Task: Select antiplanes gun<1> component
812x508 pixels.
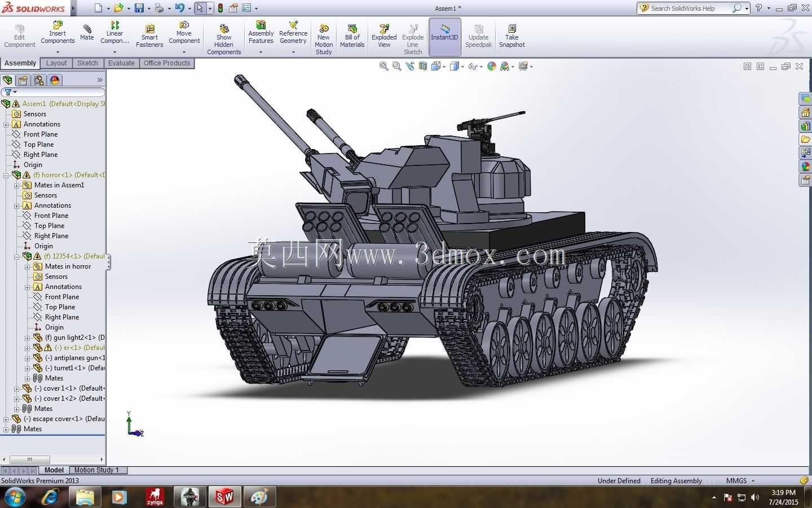Action: coord(69,358)
